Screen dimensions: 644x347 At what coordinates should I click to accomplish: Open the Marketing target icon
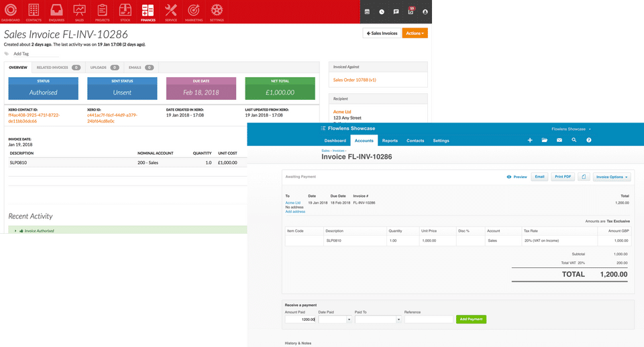tap(194, 12)
